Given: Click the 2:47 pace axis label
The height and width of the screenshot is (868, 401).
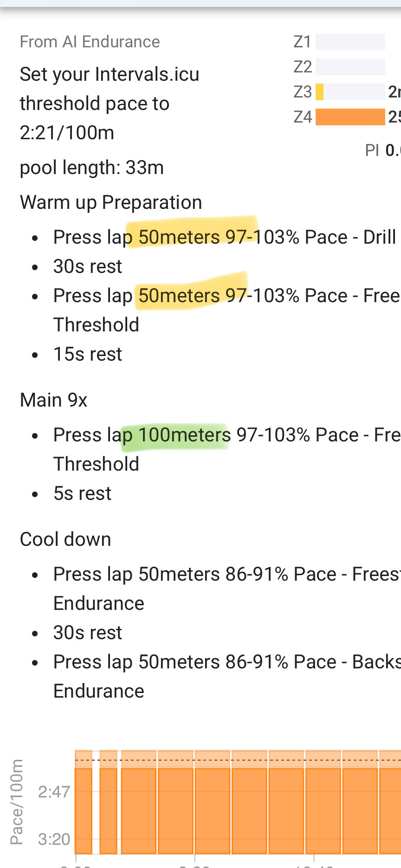Looking at the screenshot, I should [x=54, y=791].
